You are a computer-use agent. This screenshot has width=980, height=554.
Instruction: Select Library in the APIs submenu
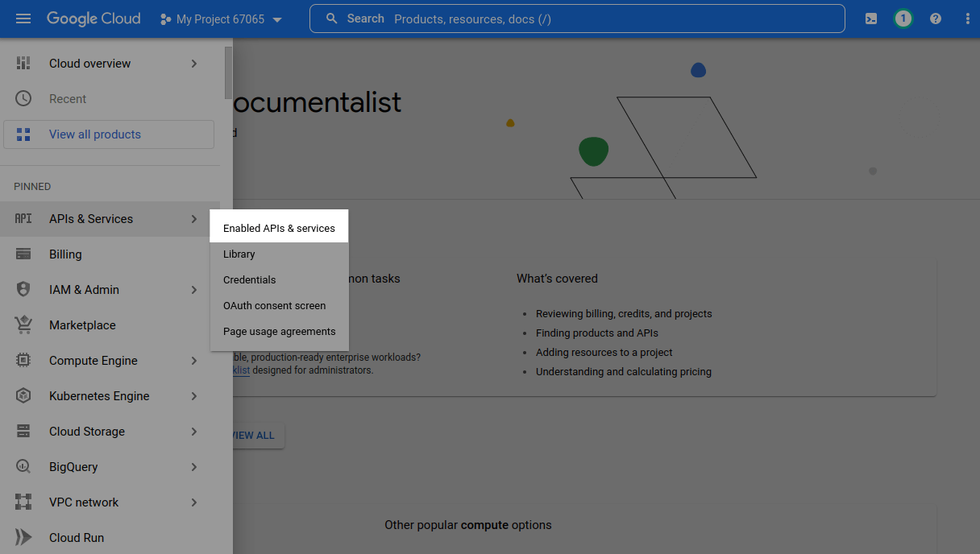tap(279, 254)
